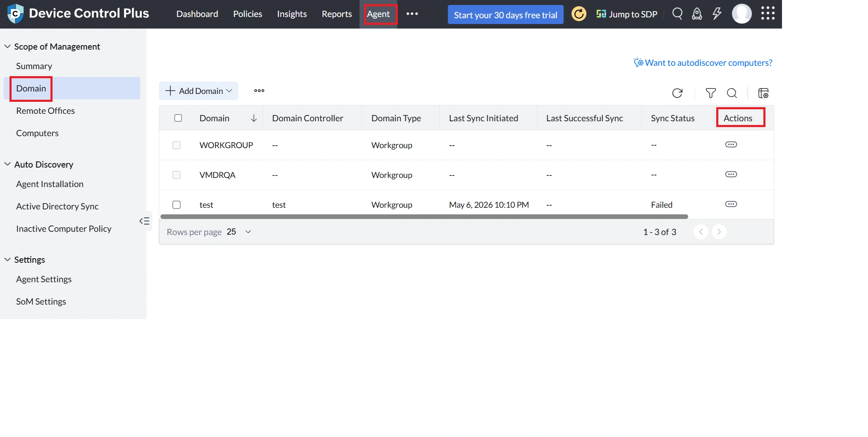Go to next page arrow
The height and width of the screenshot is (437, 868).
tap(719, 232)
